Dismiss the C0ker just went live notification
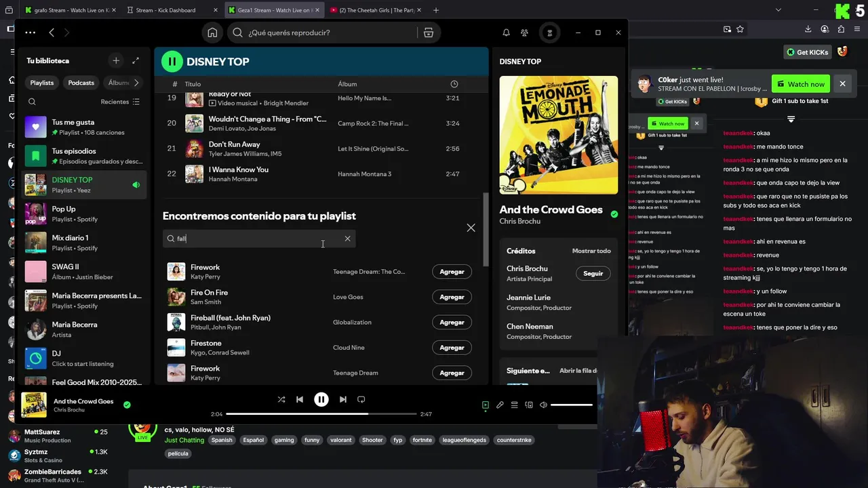 tap(842, 84)
